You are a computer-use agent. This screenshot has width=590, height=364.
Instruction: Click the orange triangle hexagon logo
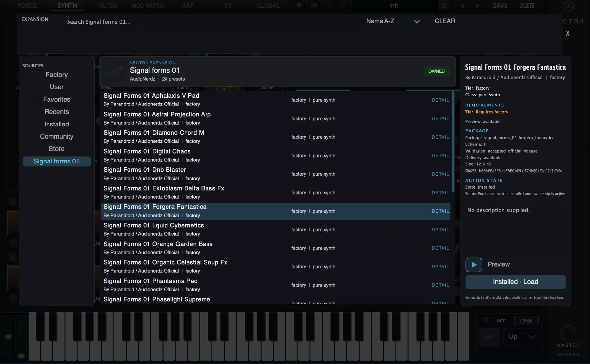coord(569,6)
